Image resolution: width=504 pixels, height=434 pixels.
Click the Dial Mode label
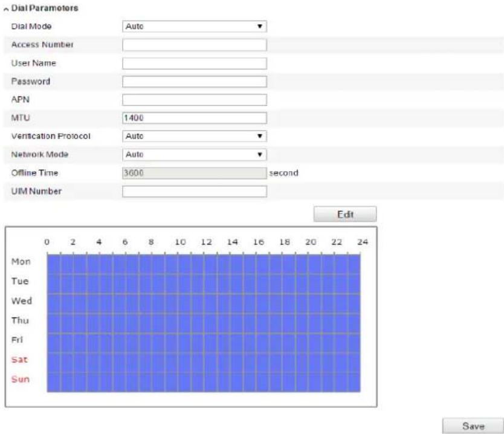tap(31, 27)
